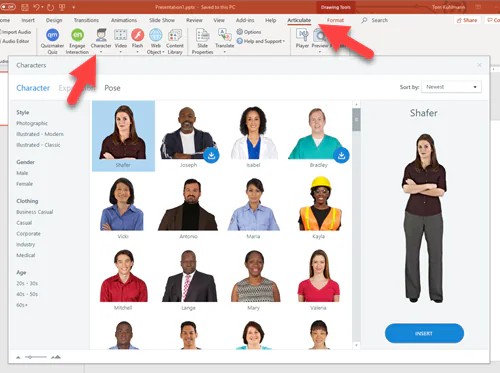500x373 pixels.
Task: Select the Antonio character thumbnail
Action: coord(188,208)
